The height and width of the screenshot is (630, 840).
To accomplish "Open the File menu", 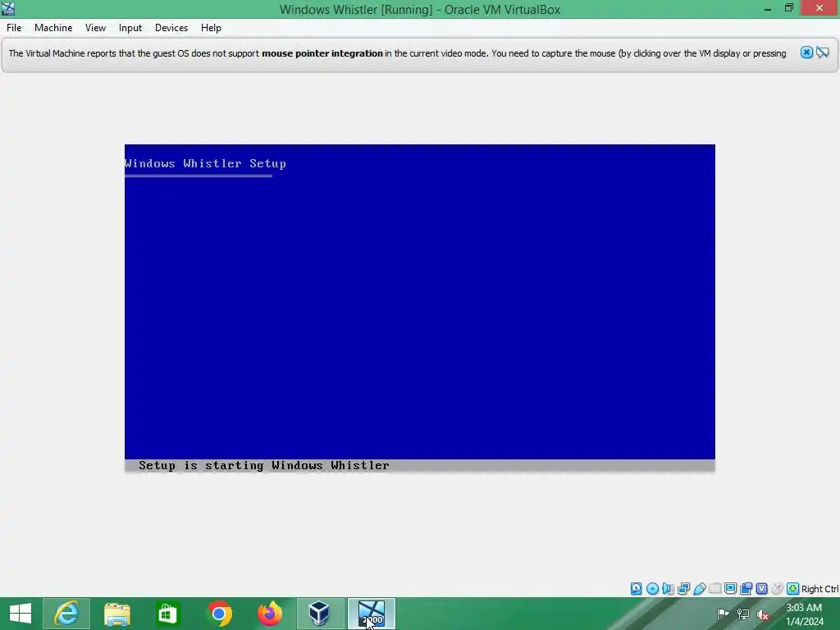I will tap(14, 28).
